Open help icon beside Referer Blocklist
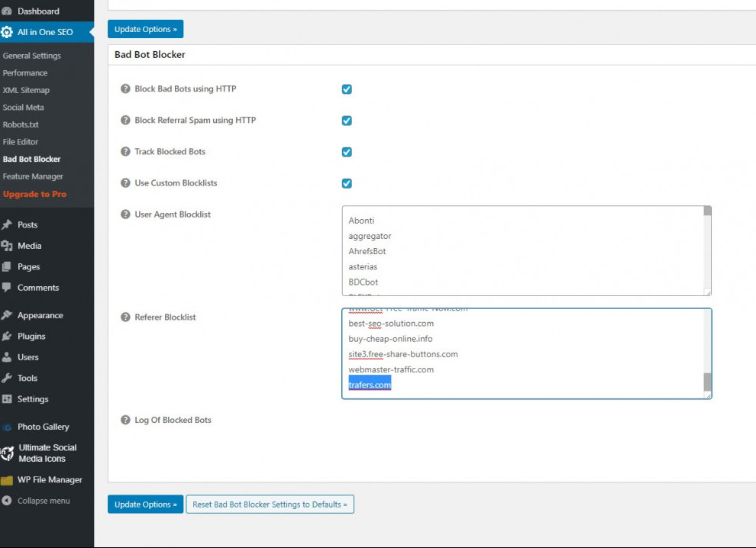The height and width of the screenshot is (548, 756). pyautogui.click(x=125, y=318)
